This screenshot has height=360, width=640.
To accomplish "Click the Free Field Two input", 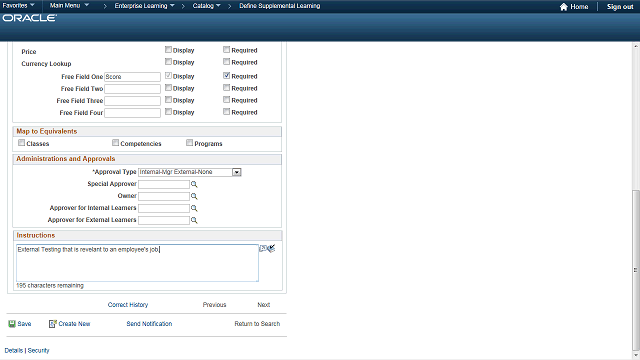I will [x=132, y=89].
